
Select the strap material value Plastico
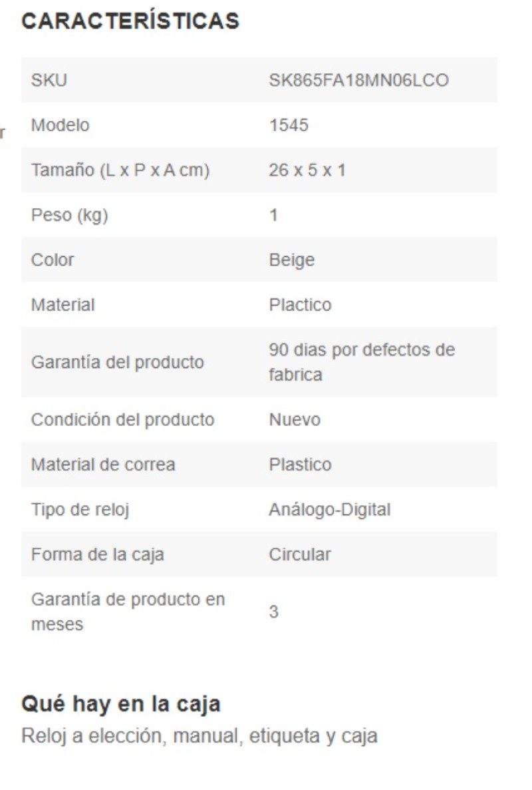[301, 465]
